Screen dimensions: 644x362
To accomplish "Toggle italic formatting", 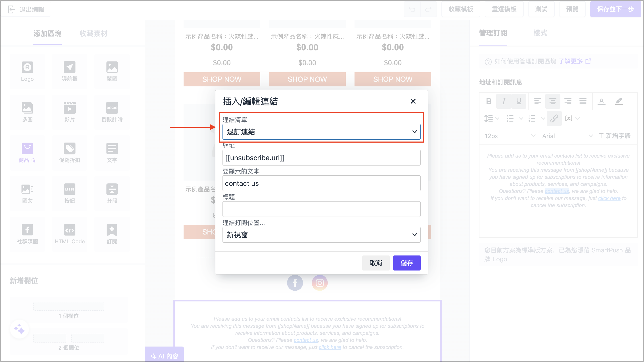I will pos(504,101).
